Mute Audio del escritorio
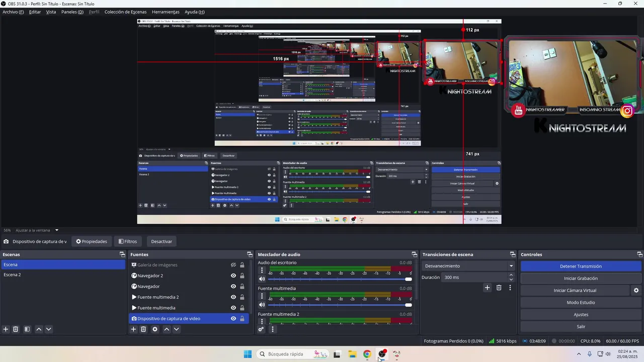 tap(262, 279)
